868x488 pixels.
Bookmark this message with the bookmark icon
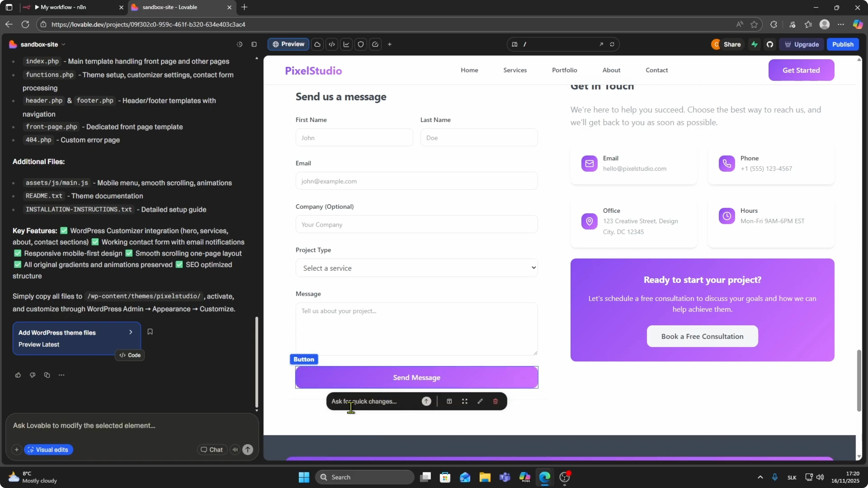(150, 332)
